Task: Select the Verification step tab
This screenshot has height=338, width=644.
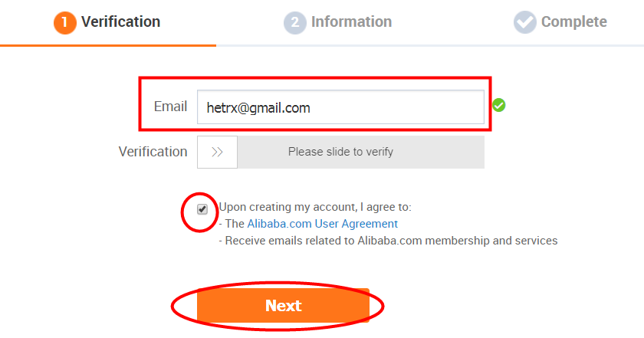Action: (107, 22)
